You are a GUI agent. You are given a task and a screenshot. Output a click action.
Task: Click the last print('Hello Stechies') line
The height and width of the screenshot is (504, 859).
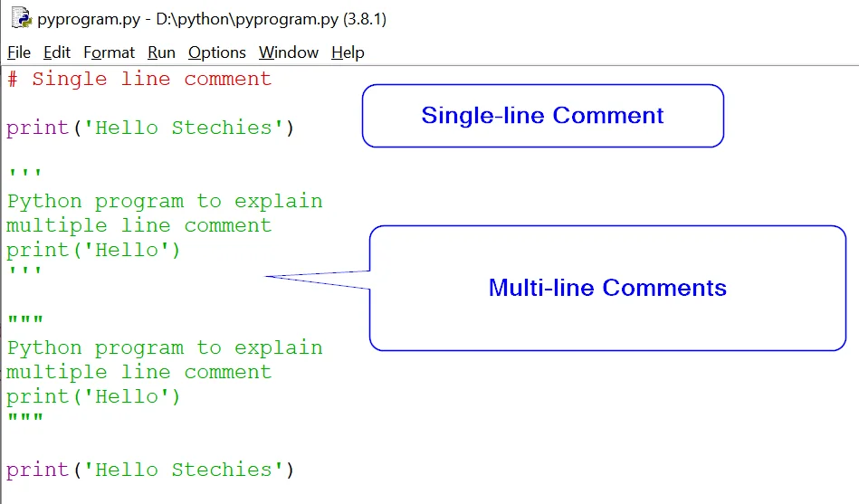(x=150, y=470)
